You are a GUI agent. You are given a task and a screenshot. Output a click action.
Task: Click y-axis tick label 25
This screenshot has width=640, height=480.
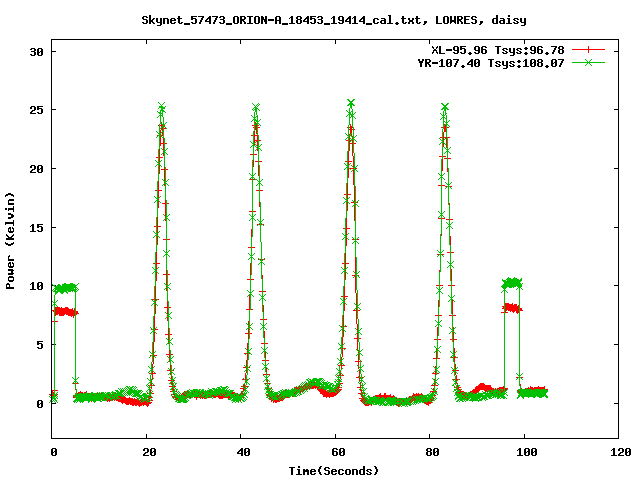click(36, 110)
